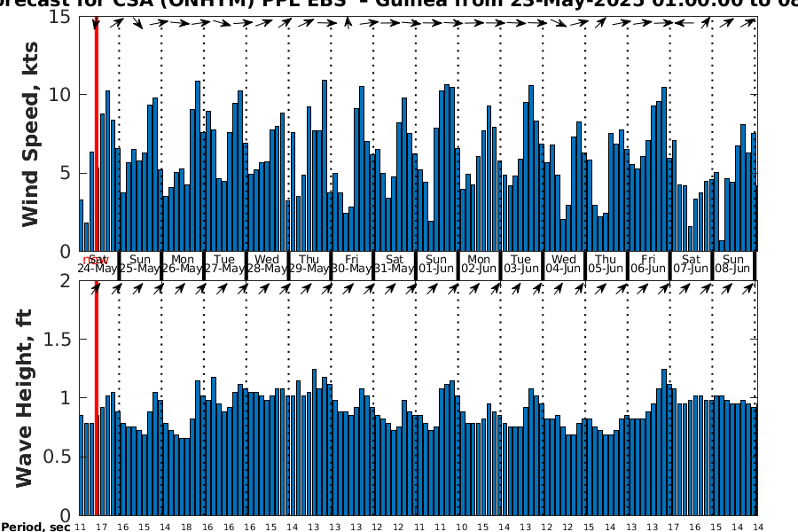This screenshot has height=532, width=798.
Task: Click the 'Period, sec' row label
Action: coord(35,527)
